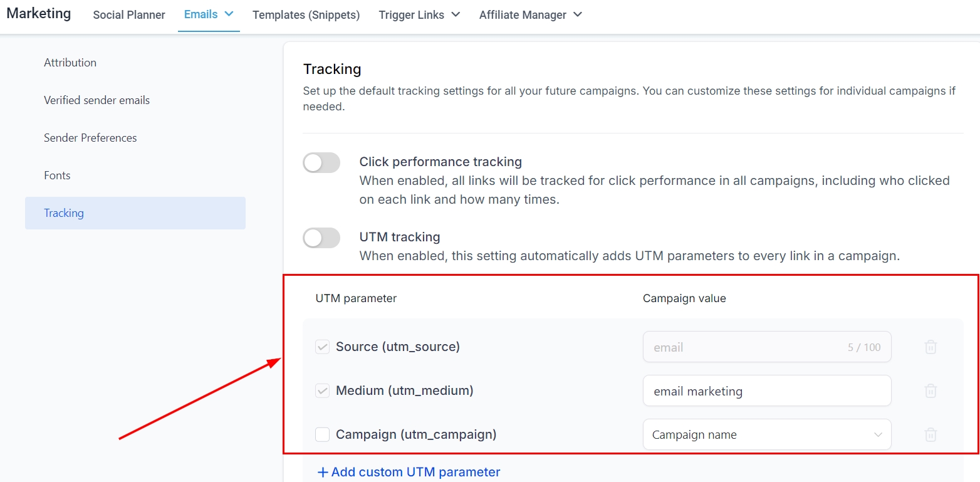This screenshot has width=980, height=482.
Task: Click the Medium value input field
Action: [x=766, y=391]
